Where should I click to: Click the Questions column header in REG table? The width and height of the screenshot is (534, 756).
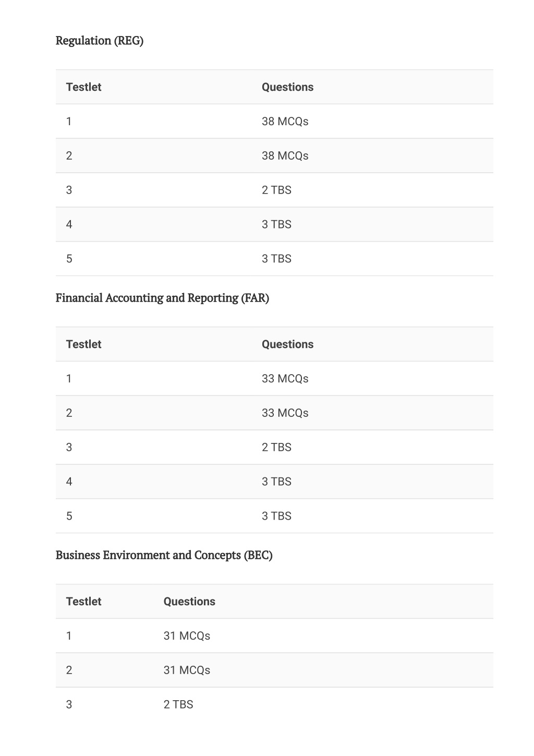pyautogui.click(x=287, y=87)
